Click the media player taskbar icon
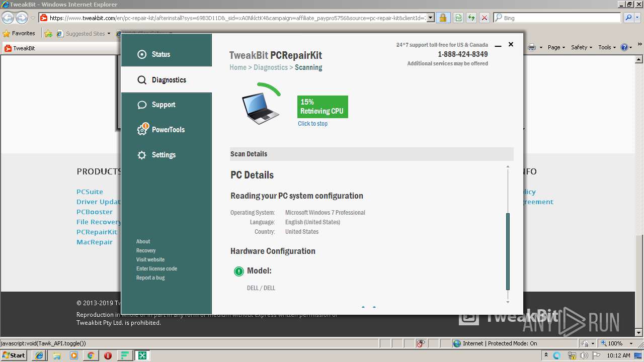This screenshot has width=644, height=362. coord(74,355)
